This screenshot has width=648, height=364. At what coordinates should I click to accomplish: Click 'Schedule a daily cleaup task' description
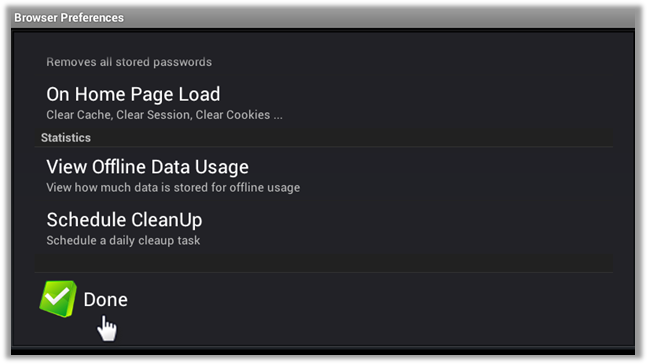(123, 240)
